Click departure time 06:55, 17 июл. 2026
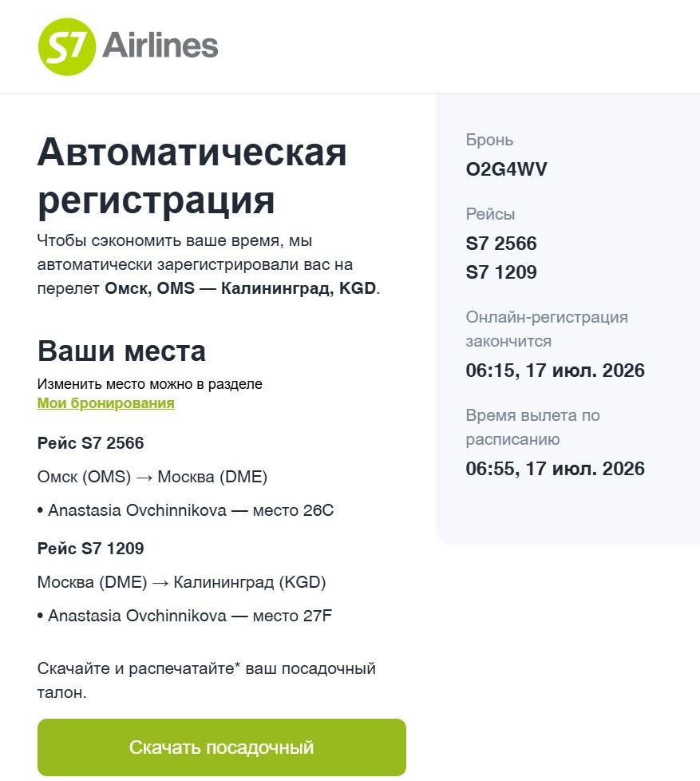This screenshot has width=700, height=781. [555, 469]
